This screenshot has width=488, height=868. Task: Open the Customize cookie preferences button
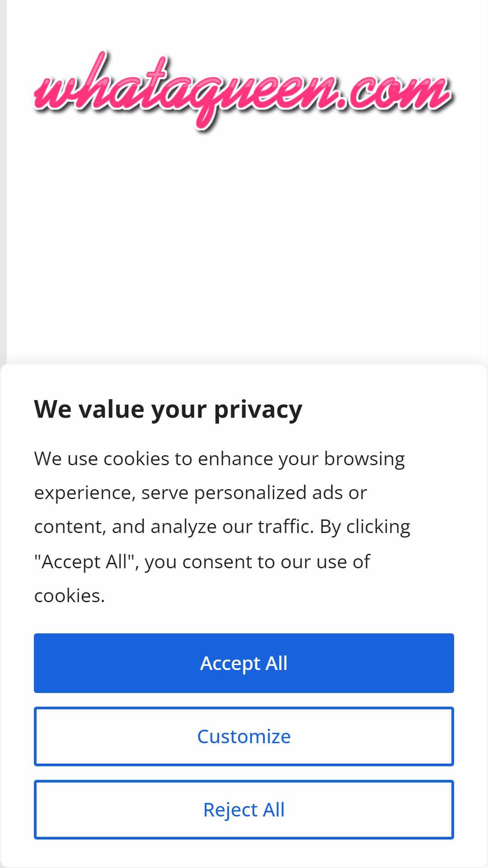244,736
